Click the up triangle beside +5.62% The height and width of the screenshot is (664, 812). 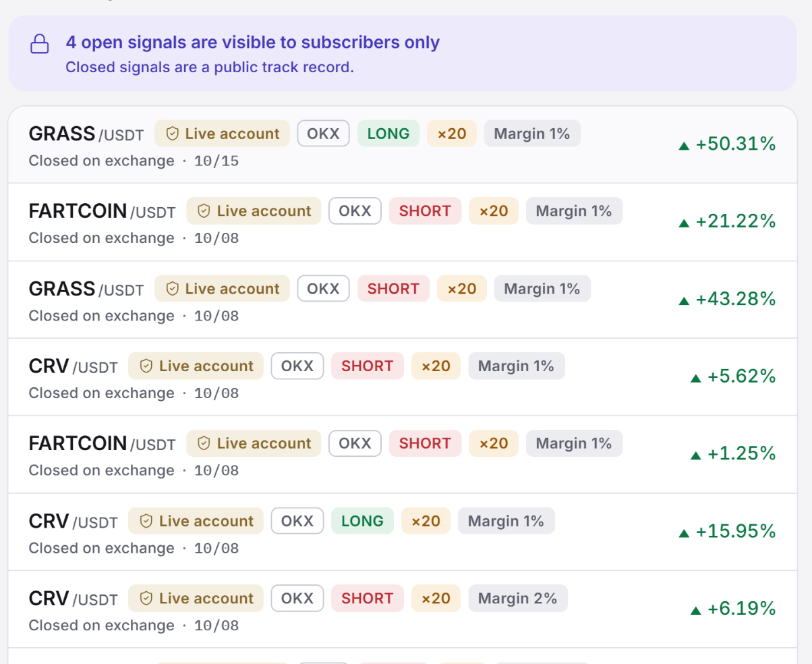696,378
